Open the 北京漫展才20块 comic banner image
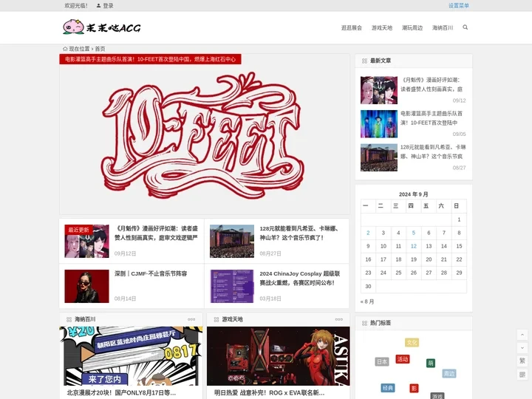The image size is (532, 399). coord(131,356)
